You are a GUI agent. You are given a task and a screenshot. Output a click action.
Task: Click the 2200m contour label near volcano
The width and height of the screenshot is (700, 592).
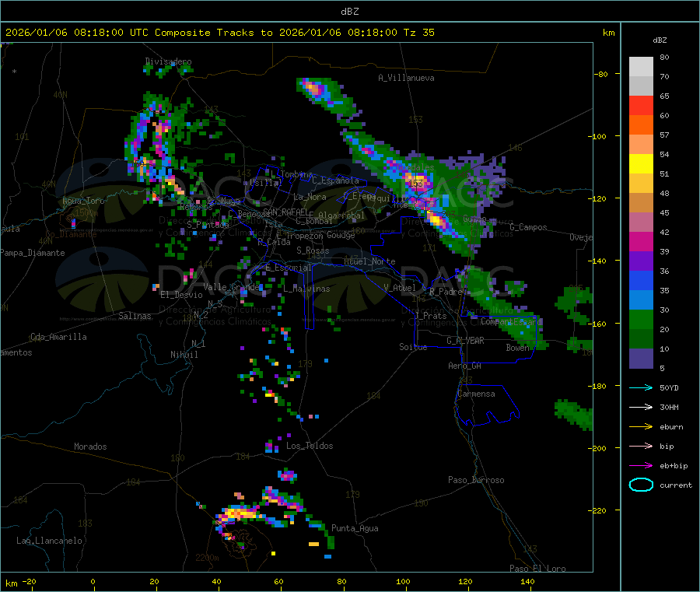tap(207, 558)
